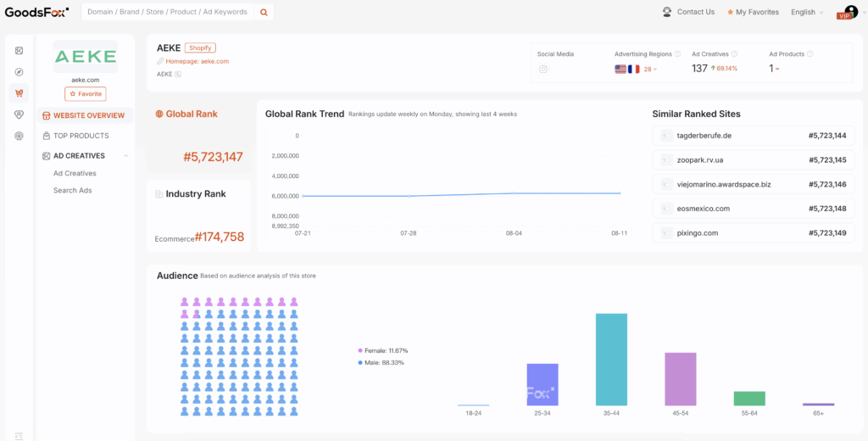Open My Favorites
Screen dimensions: 868x441
tap(757, 12)
